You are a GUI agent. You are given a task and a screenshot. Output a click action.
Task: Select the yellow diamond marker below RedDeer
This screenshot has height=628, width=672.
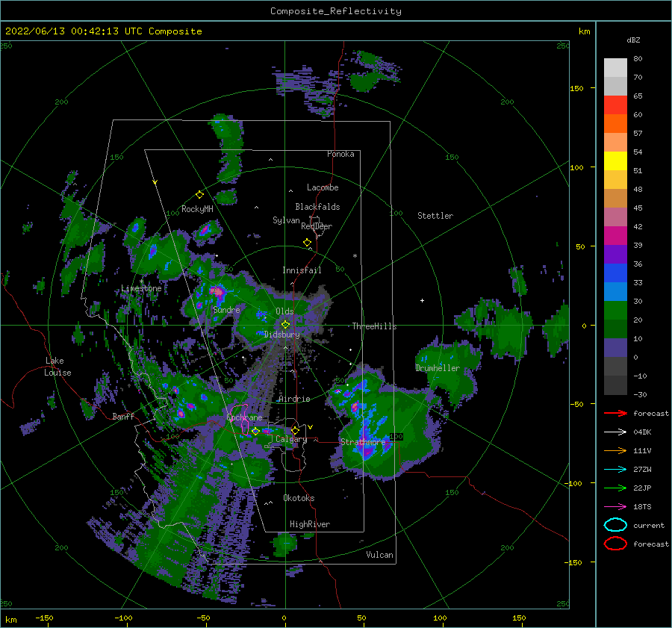308,243
